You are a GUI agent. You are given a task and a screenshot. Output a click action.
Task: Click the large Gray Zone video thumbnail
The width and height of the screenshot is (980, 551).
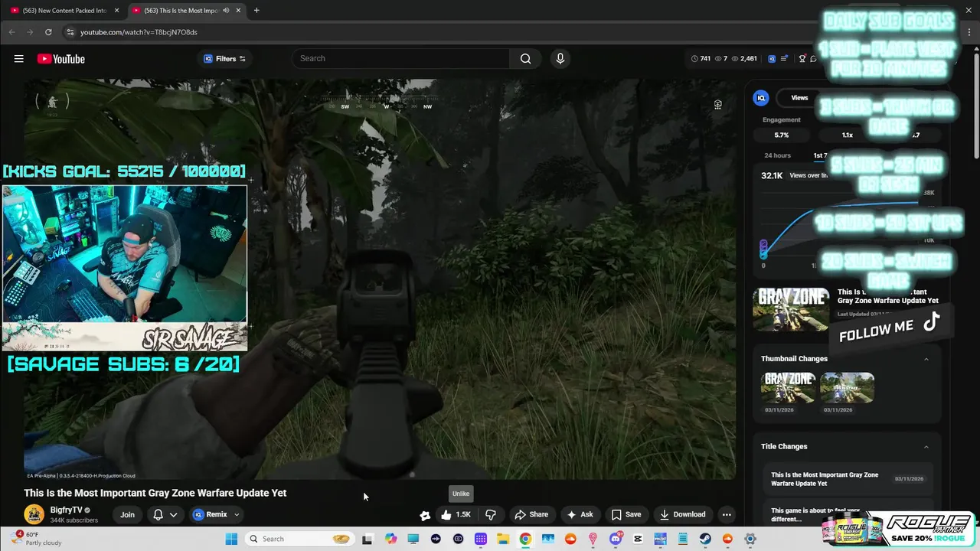point(791,308)
